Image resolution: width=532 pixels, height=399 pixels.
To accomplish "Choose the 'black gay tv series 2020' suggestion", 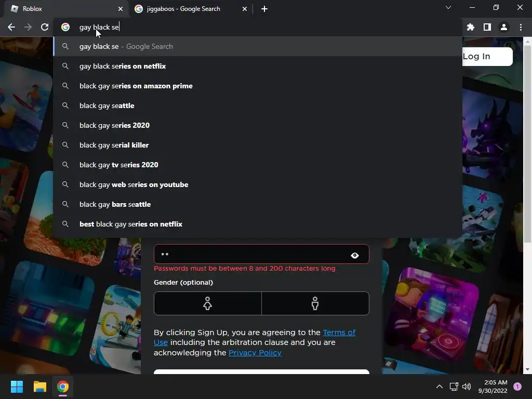I will click(x=258, y=165).
